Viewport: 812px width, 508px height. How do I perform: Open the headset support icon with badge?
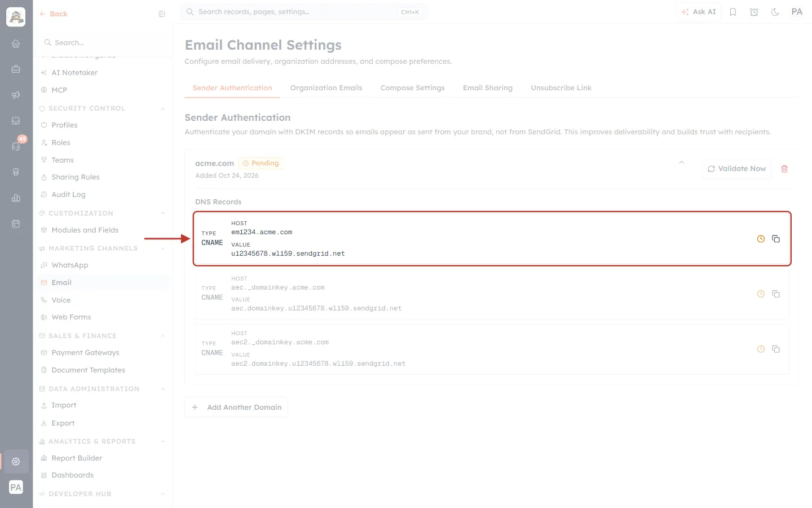[16, 146]
